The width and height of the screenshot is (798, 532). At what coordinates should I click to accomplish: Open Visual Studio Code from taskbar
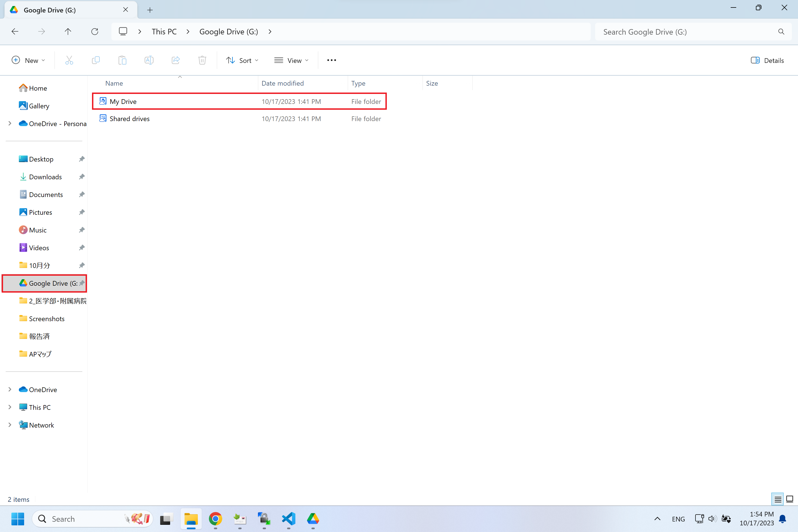pyautogui.click(x=289, y=519)
